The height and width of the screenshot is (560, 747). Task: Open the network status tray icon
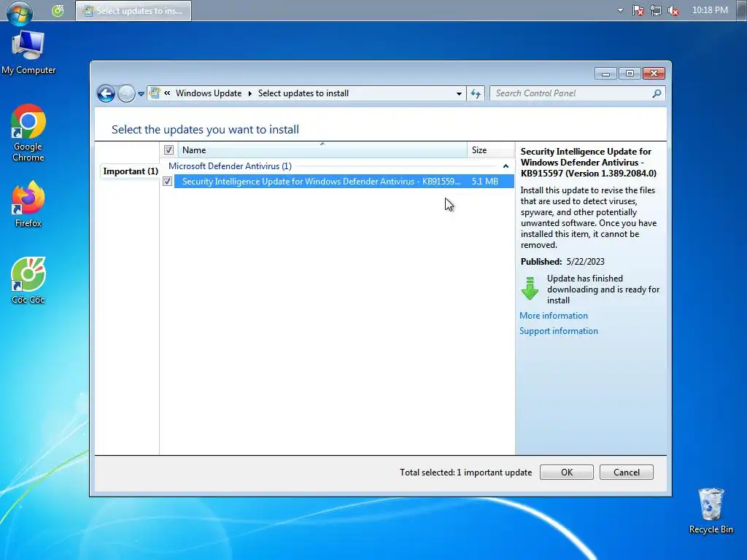pos(656,10)
